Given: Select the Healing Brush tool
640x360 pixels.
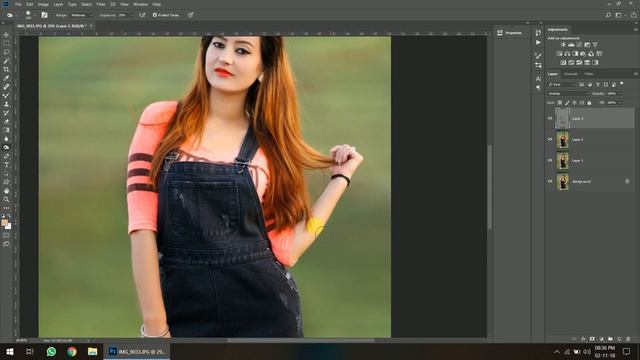Looking at the screenshot, I should point(6,87).
